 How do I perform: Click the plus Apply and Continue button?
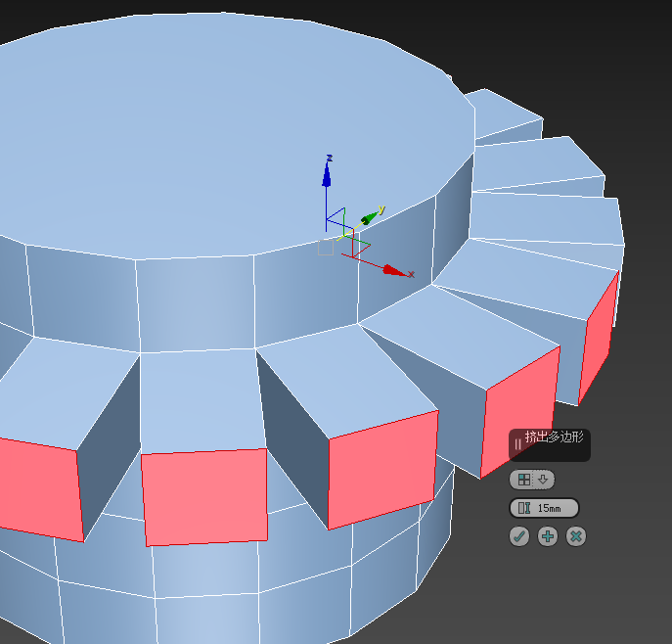pyautogui.click(x=548, y=536)
